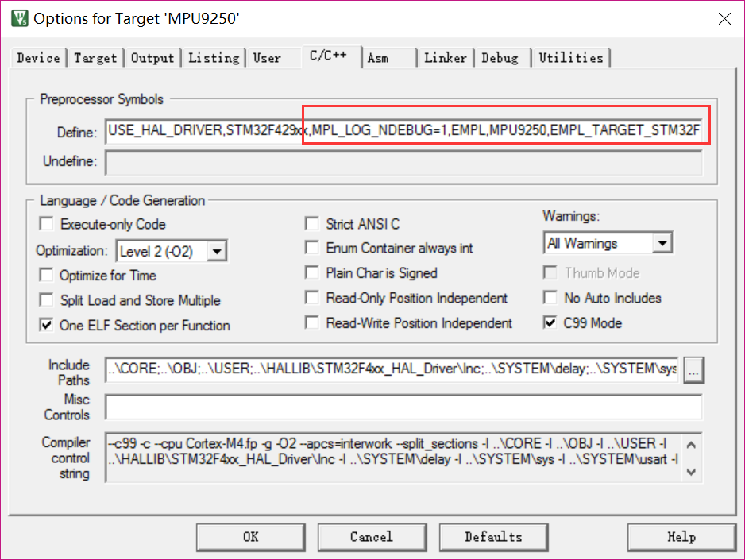Viewport: 745px width, 560px height.
Task: Open the Device tab
Action: [38, 58]
